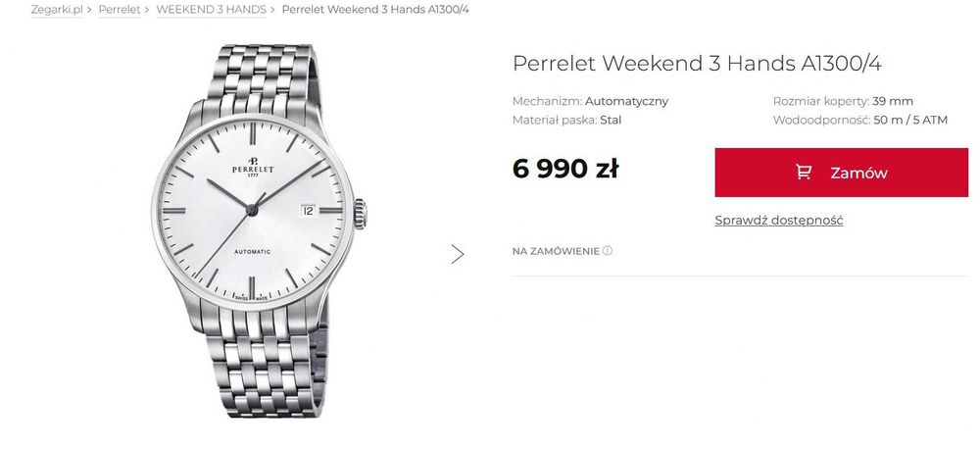The height and width of the screenshot is (451, 980).
Task: Click current breadcrumb Perrelet Weekend 3 Hands A1300/4
Action: pos(375,10)
